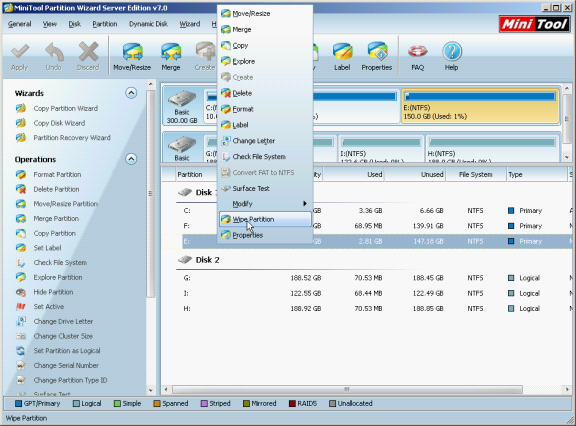
Task: Click the partition list horizontal scrollbar
Action: (x=347, y=389)
